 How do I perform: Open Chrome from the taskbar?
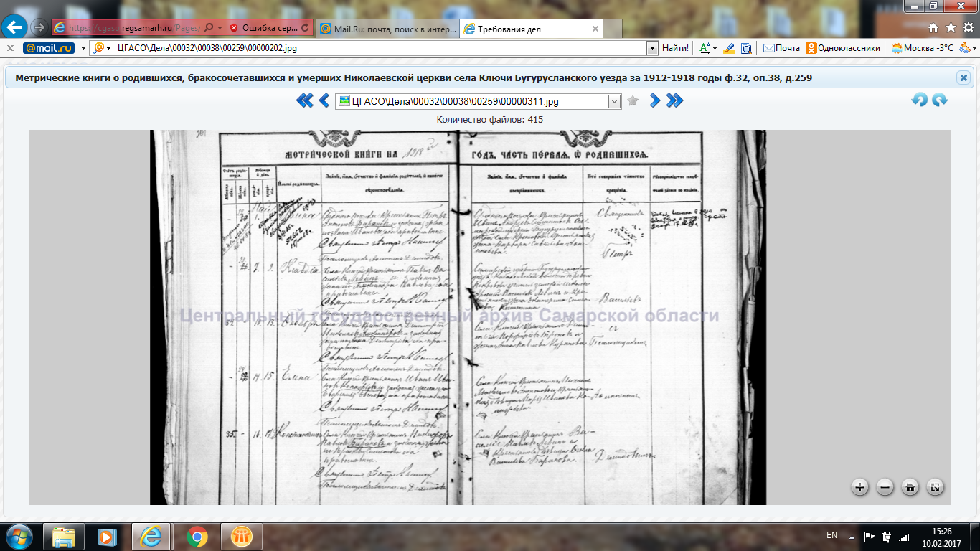click(197, 536)
